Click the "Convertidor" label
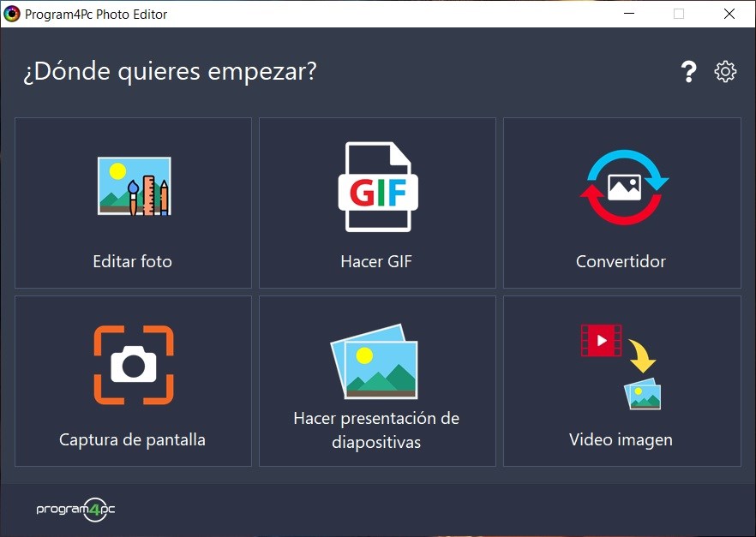Screen dimensions: 756x537 coord(621,261)
